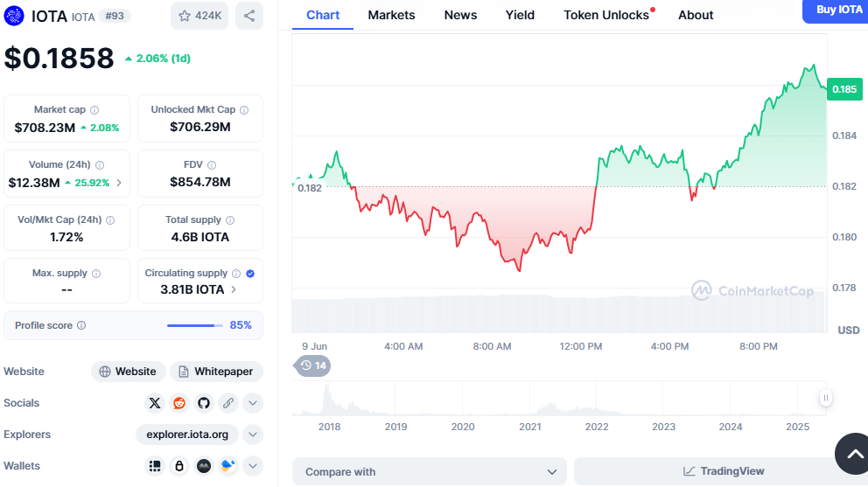The image size is (868, 487).
Task: Open the Reddit social icon
Action: (179, 403)
